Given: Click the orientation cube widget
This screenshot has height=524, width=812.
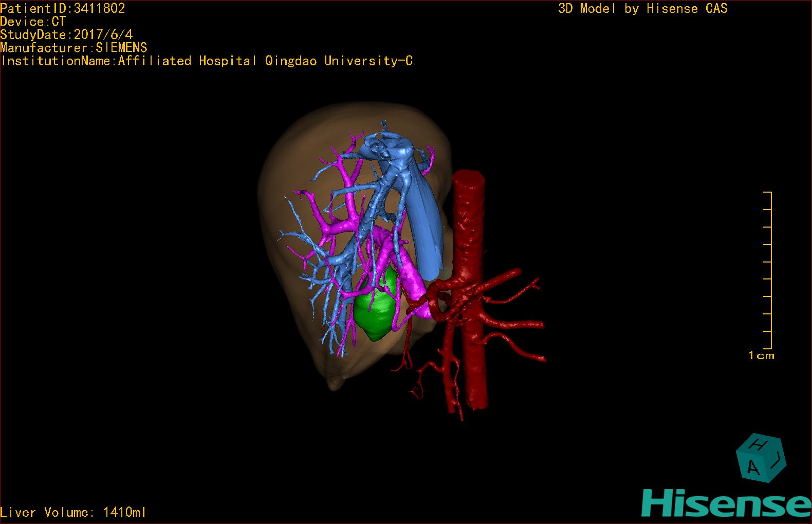Looking at the screenshot, I should pos(761,458).
